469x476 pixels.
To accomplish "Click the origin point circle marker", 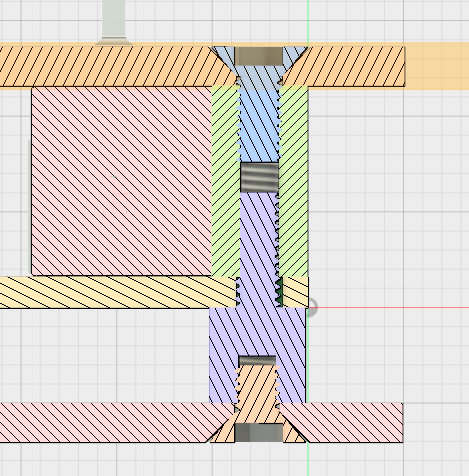I will point(312,307).
